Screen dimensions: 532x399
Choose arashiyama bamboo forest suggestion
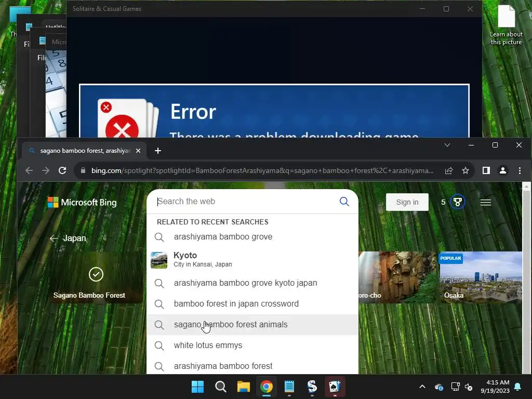[252, 366]
